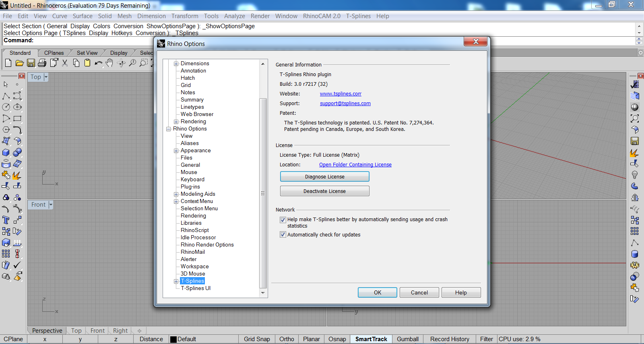
Task: Click the Print icon in Standard toolbar
Action: 42,63
